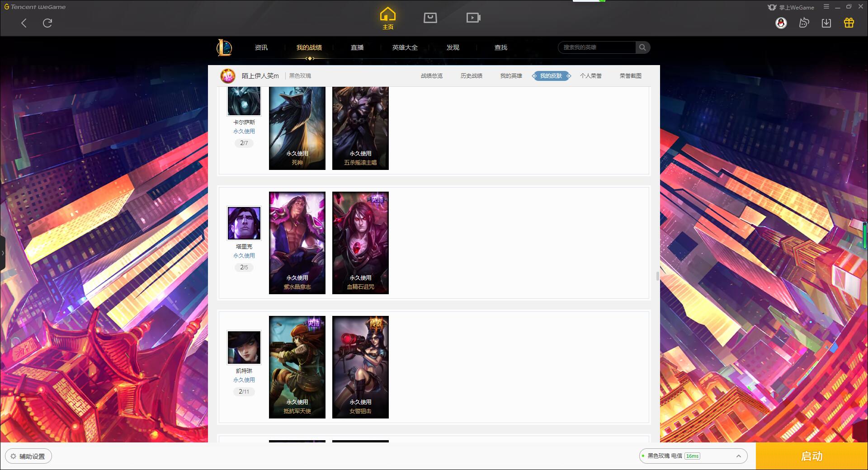Go back with the left arrow icon
868x470 pixels.
point(24,23)
